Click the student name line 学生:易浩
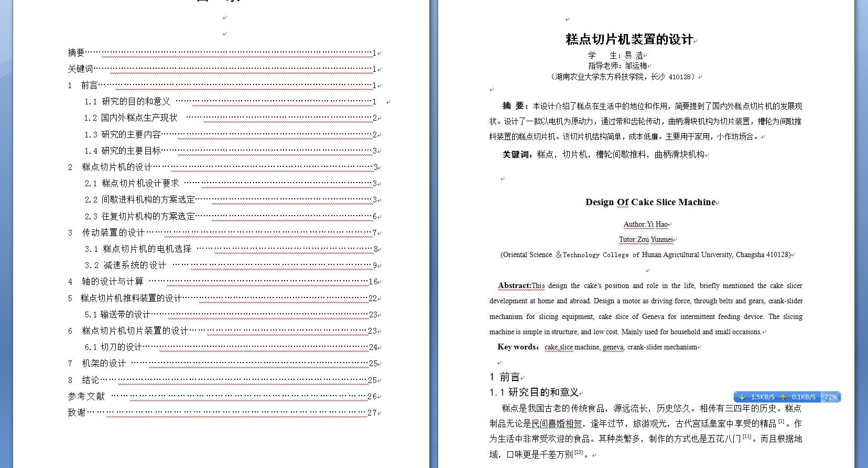Viewport: 868px width, 468px height. 615,55
